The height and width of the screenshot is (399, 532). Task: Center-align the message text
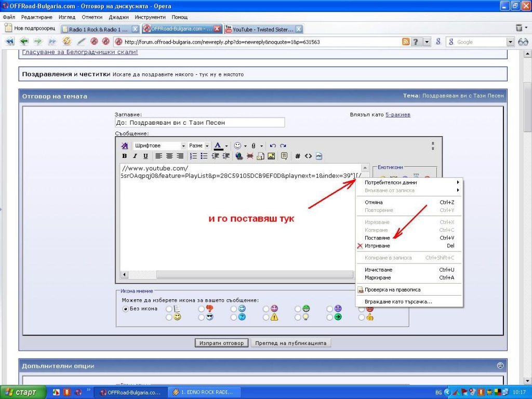(169, 156)
